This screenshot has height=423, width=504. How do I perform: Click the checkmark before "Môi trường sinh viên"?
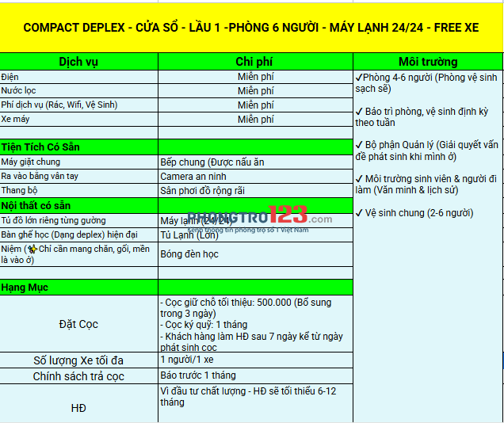tap(360, 178)
